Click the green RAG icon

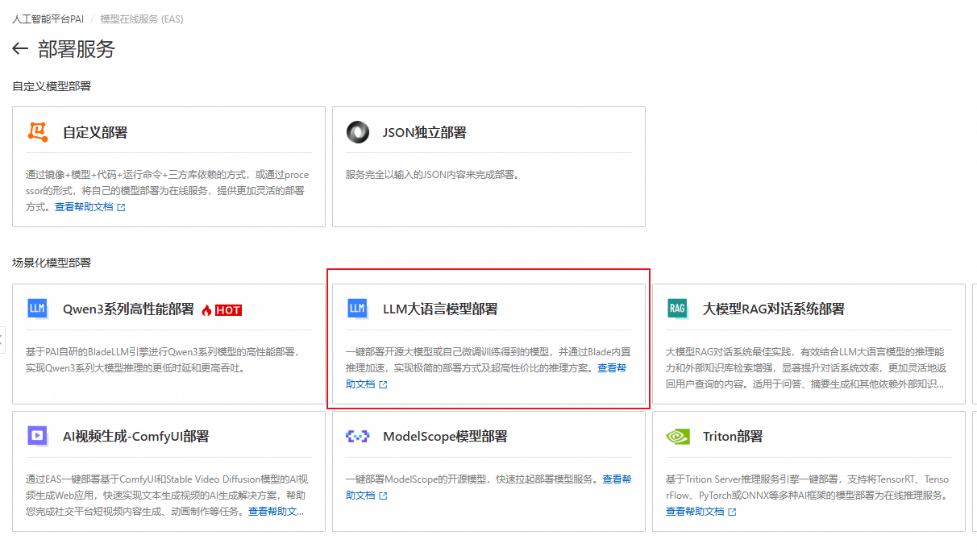(677, 309)
